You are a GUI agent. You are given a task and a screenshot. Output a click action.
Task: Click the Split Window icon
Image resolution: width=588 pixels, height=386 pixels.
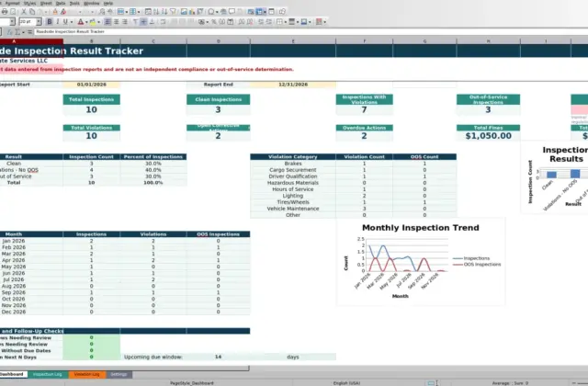(272, 12)
